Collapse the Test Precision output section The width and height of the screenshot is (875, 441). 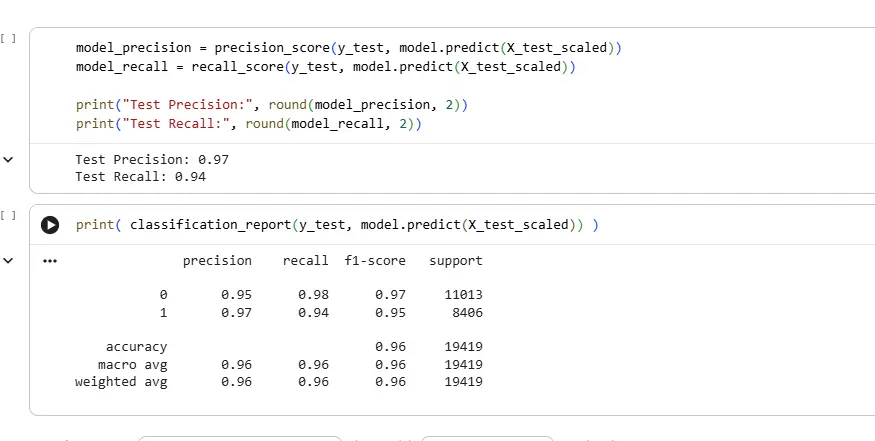click(x=9, y=160)
